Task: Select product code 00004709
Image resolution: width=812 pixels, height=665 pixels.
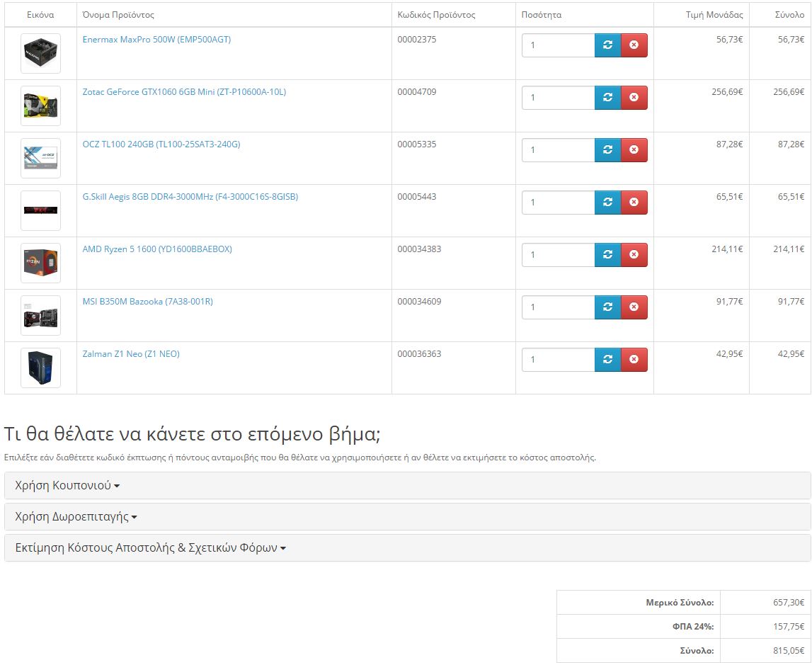Action: coord(417,91)
